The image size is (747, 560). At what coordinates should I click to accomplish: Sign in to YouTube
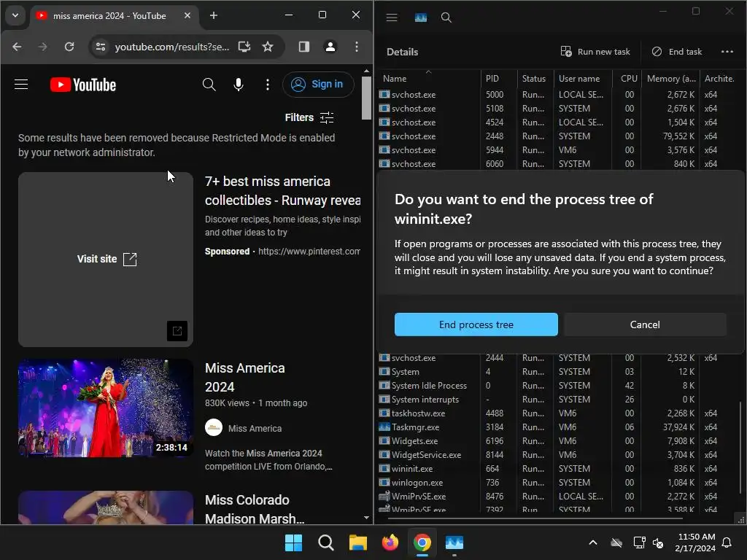(x=318, y=85)
